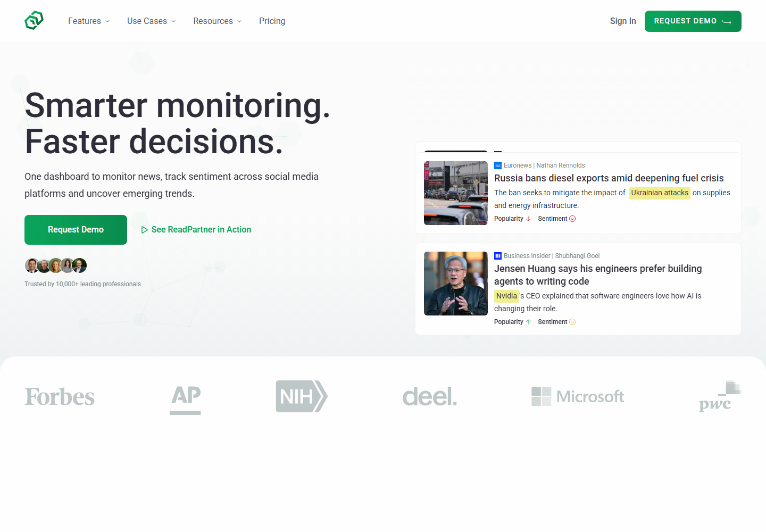Click the Forbes logo
766x532 pixels.
[60, 397]
